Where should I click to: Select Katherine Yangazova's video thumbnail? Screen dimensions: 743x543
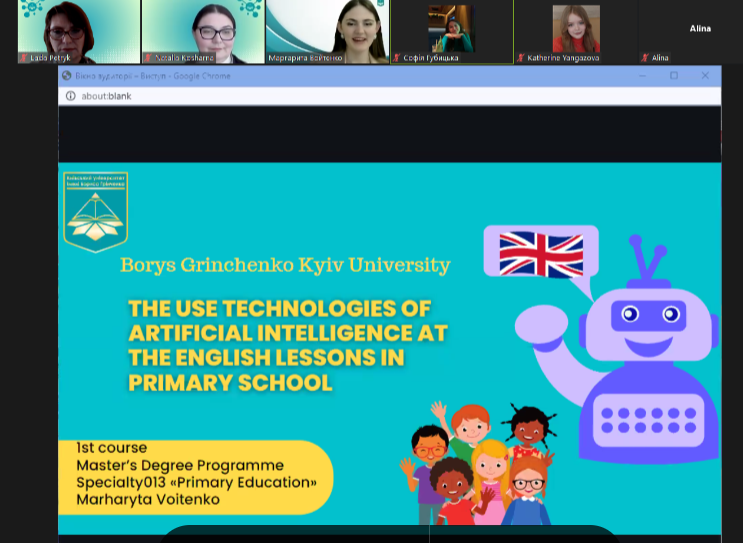(x=575, y=30)
